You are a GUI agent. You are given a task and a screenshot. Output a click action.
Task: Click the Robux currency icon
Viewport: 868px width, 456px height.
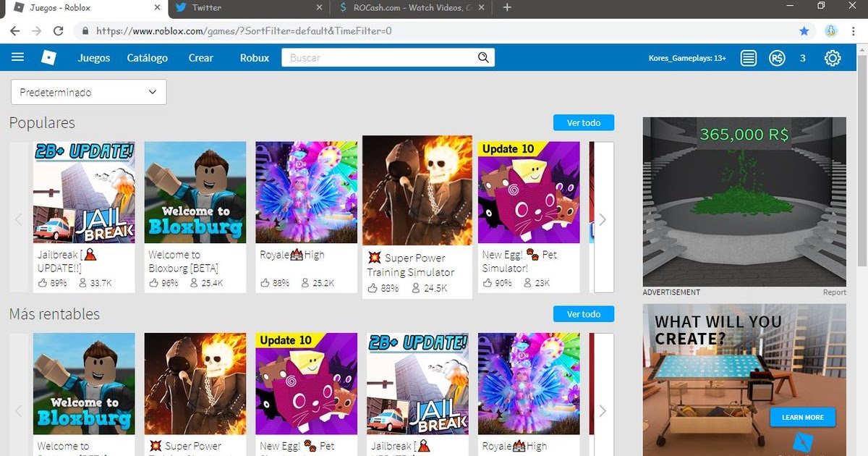[x=777, y=58]
